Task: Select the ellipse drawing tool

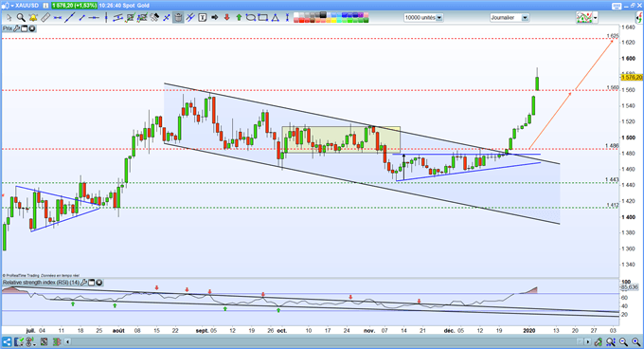Action: 251,17
